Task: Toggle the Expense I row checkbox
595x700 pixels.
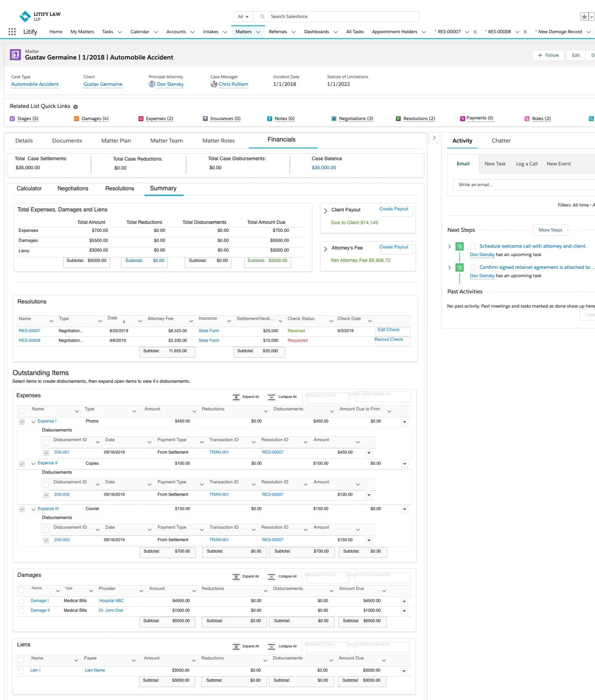Action: [x=22, y=422]
